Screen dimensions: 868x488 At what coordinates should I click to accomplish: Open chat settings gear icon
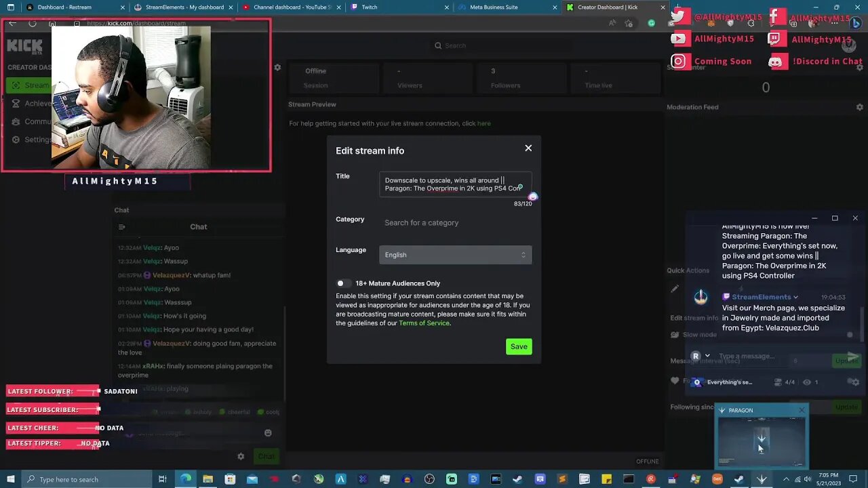241,457
